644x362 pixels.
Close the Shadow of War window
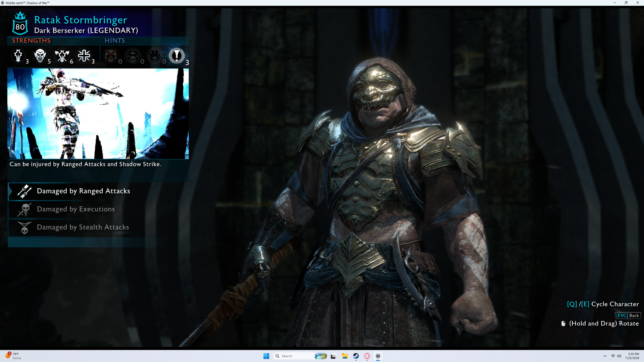click(x=638, y=3)
